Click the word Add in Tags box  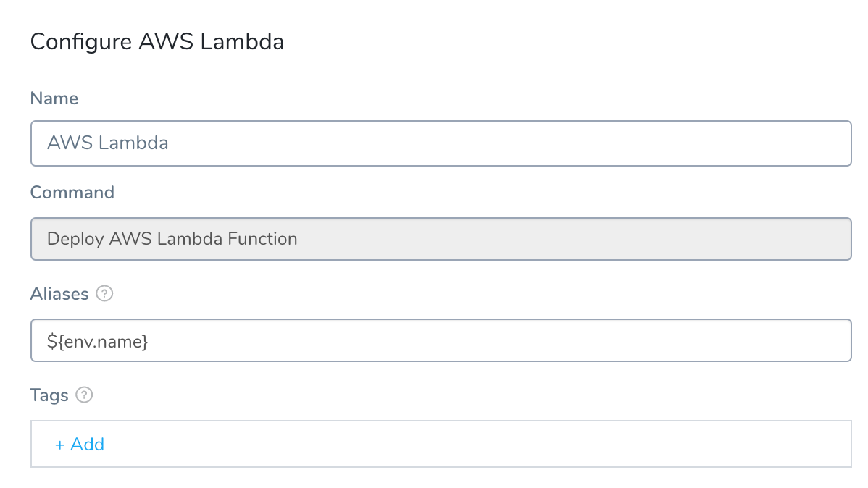pos(88,445)
